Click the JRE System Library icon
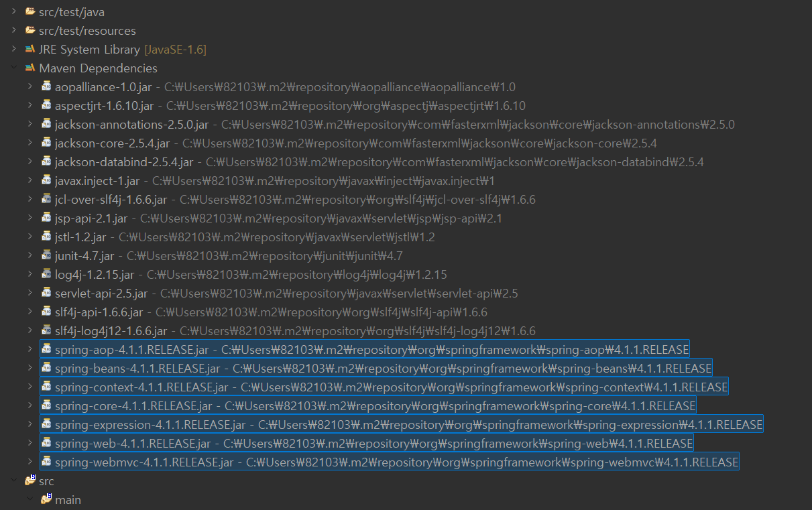Image resolution: width=812 pixels, height=510 pixels. pyautogui.click(x=30, y=49)
